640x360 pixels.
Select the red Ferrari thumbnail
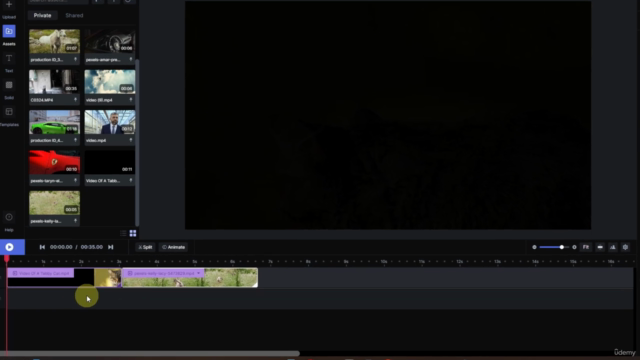click(x=54, y=162)
